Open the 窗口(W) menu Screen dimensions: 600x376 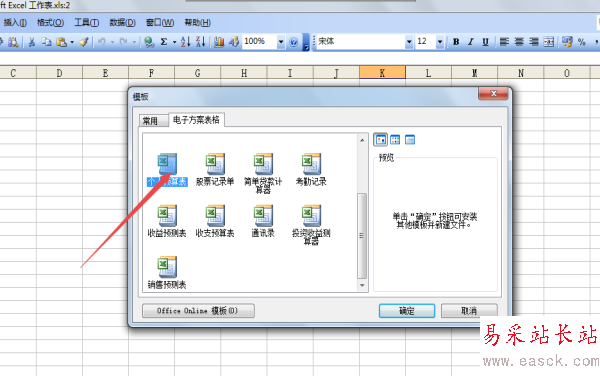click(160, 23)
